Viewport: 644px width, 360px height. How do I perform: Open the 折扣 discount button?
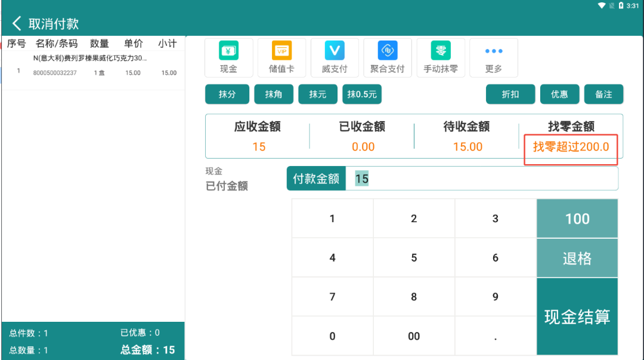pyautogui.click(x=510, y=94)
